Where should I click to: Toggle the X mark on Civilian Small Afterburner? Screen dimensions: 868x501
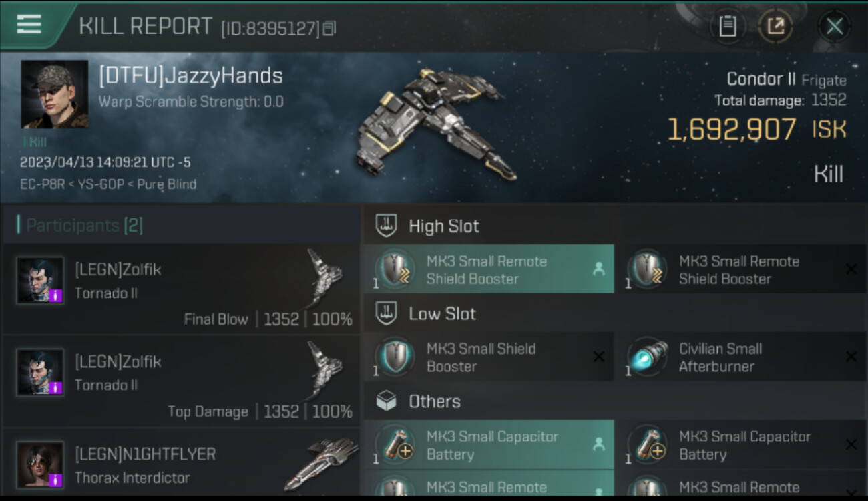(851, 357)
